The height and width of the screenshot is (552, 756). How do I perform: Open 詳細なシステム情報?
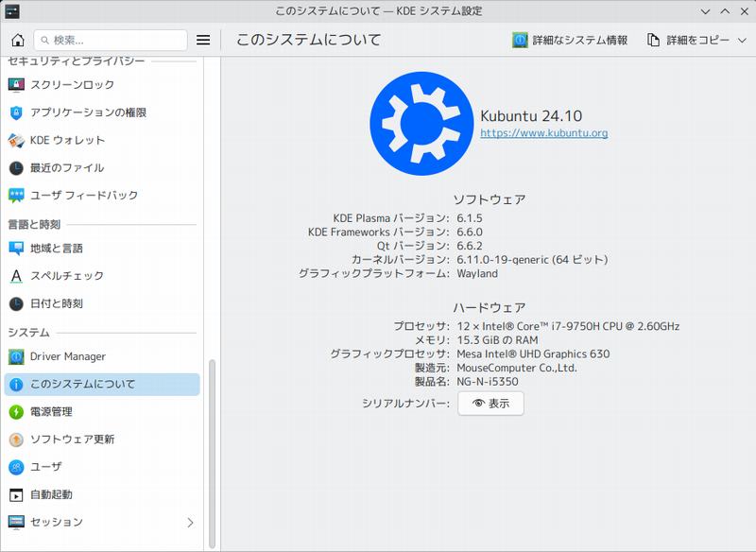point(570,40)
